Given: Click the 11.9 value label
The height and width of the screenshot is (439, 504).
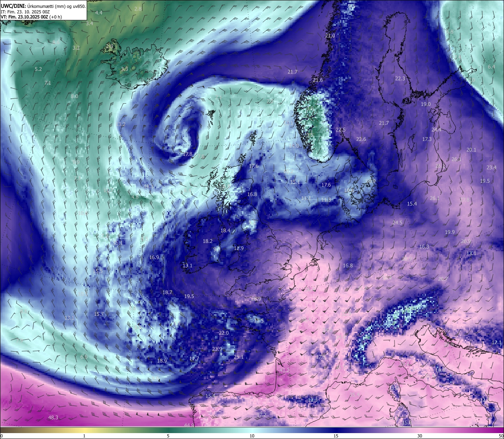Looking at the screenshot, I should tap(239, 248).
